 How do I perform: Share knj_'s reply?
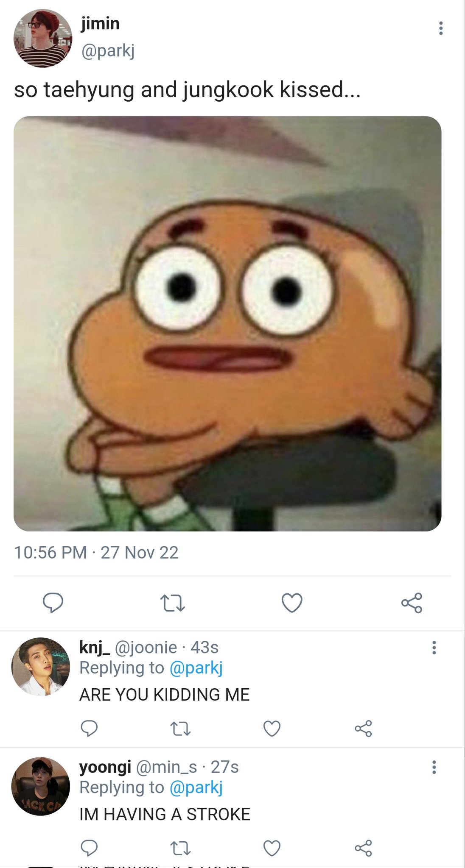(x=363, y=729)
